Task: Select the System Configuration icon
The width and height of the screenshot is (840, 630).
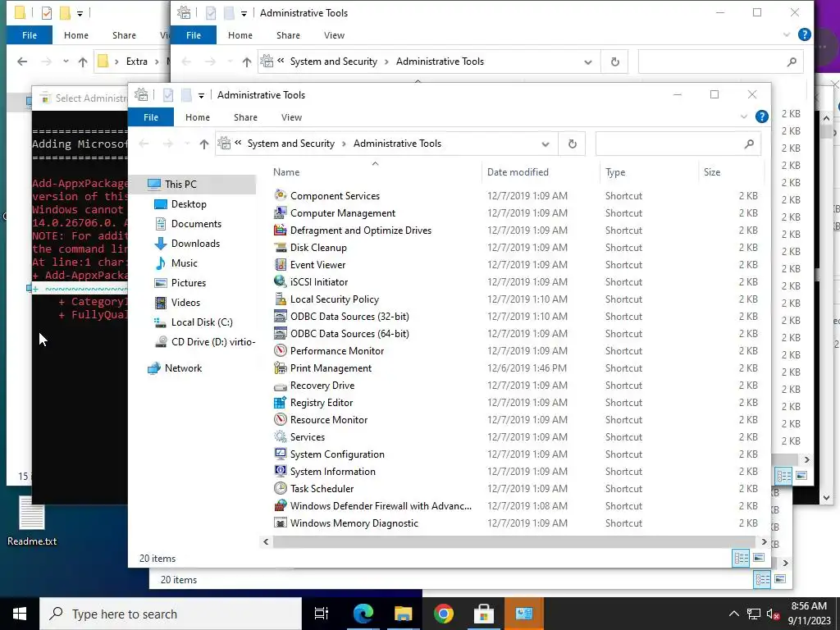Action: [x=281, y=454]
